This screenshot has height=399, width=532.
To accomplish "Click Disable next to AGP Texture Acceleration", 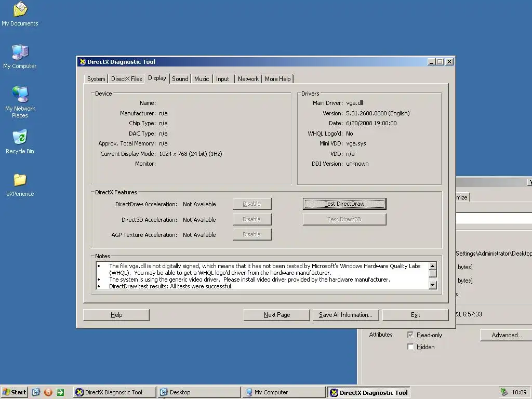I will point(252,234).
